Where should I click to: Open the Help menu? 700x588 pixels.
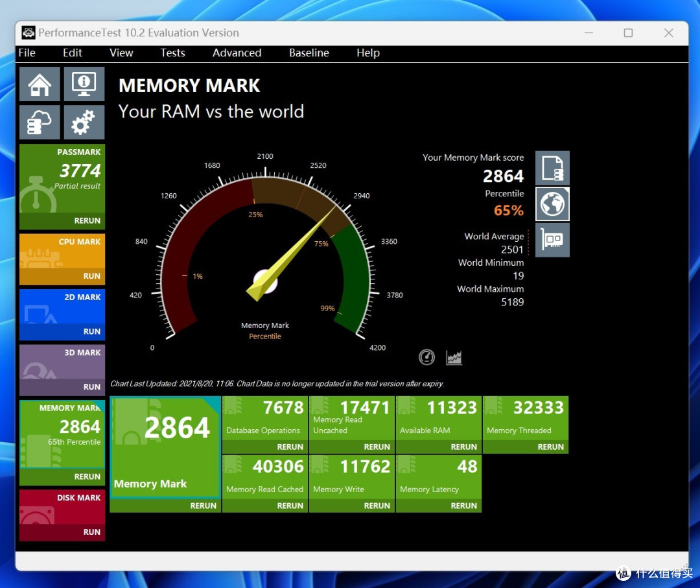[x=368, y=53]
